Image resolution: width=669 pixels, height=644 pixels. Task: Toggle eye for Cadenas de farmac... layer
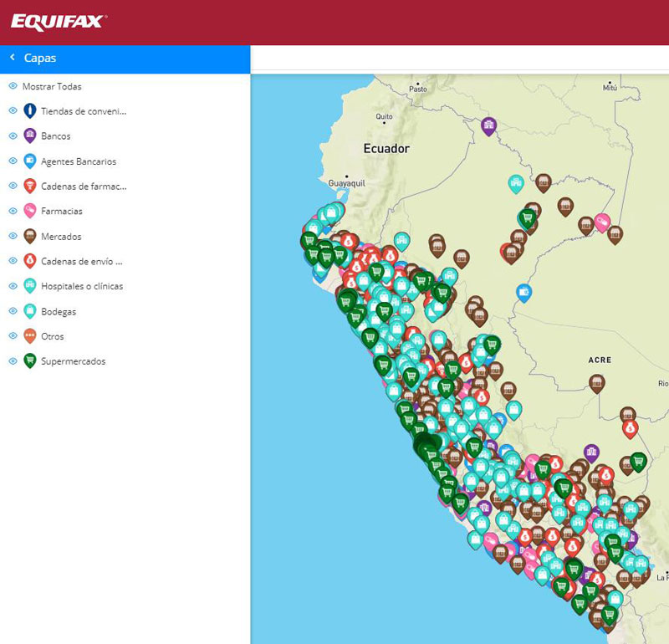(x=13, y=186)
